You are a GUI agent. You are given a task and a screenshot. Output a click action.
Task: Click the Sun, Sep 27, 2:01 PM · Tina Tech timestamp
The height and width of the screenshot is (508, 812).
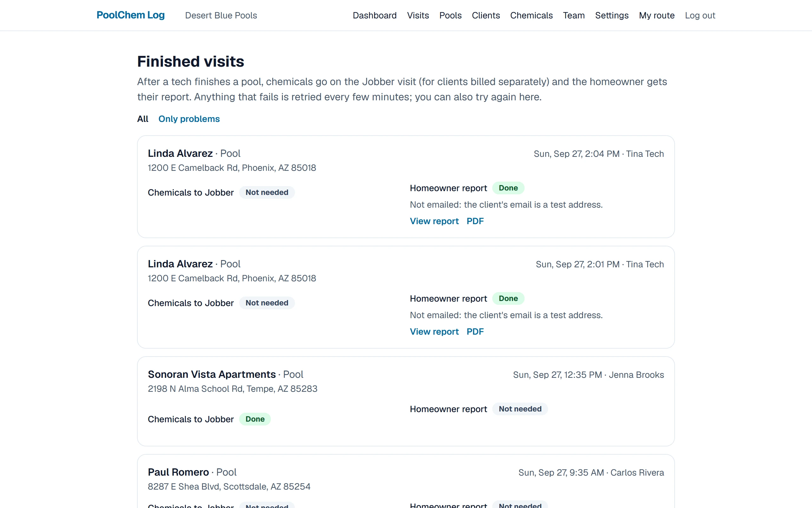point(600,264)
